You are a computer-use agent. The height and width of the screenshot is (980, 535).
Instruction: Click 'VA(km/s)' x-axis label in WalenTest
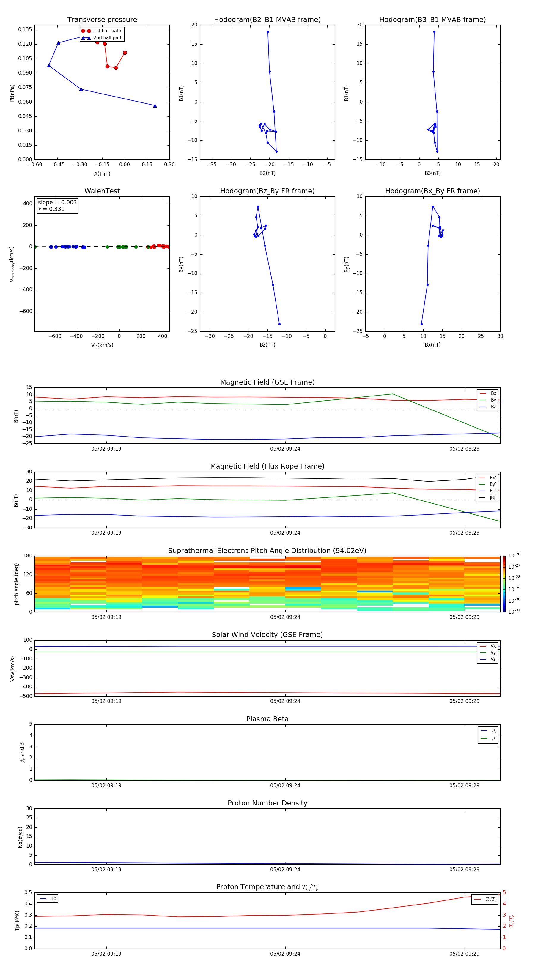(x=102, y=345)
